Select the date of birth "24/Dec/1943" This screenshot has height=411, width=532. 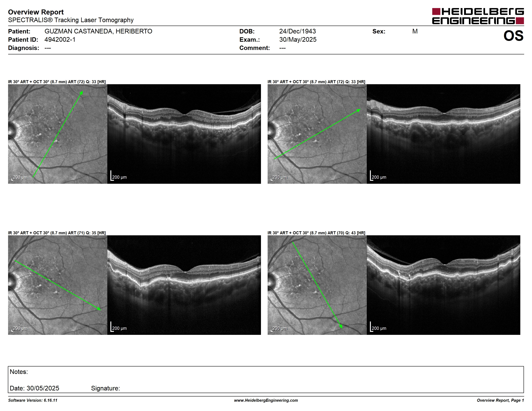pyautogui.click(x=297, y=31)
